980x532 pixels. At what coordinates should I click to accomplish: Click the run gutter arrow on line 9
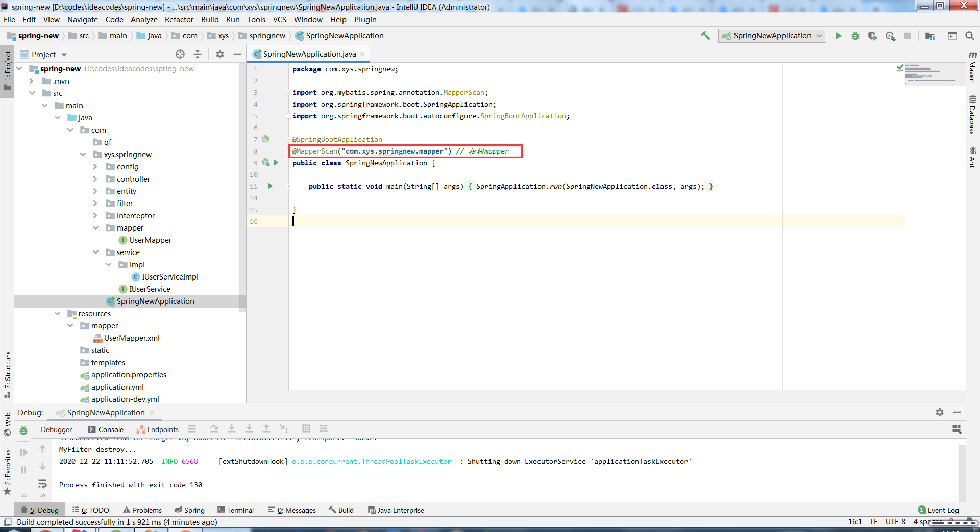pos(276,163)
